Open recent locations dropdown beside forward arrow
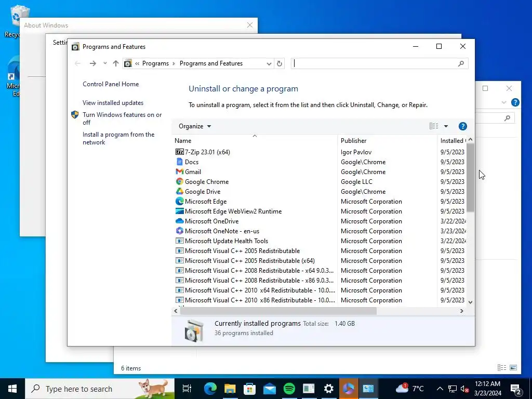 105,63
